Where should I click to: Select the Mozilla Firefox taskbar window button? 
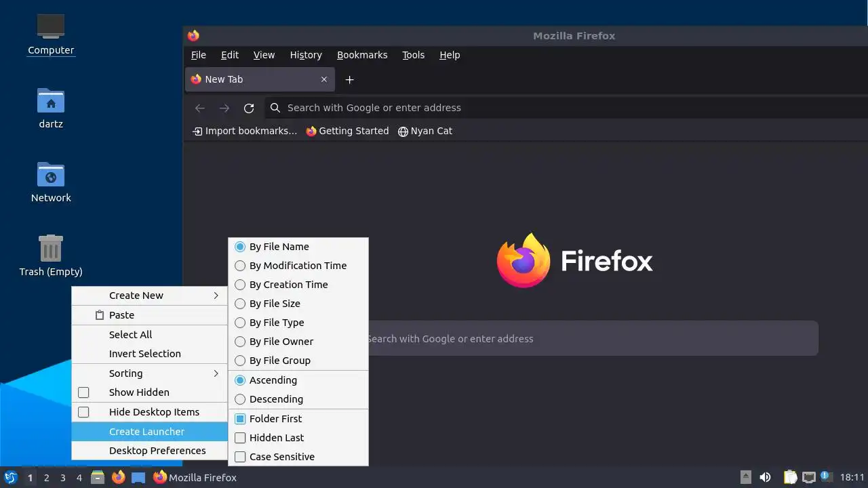[x=195, y=477]
